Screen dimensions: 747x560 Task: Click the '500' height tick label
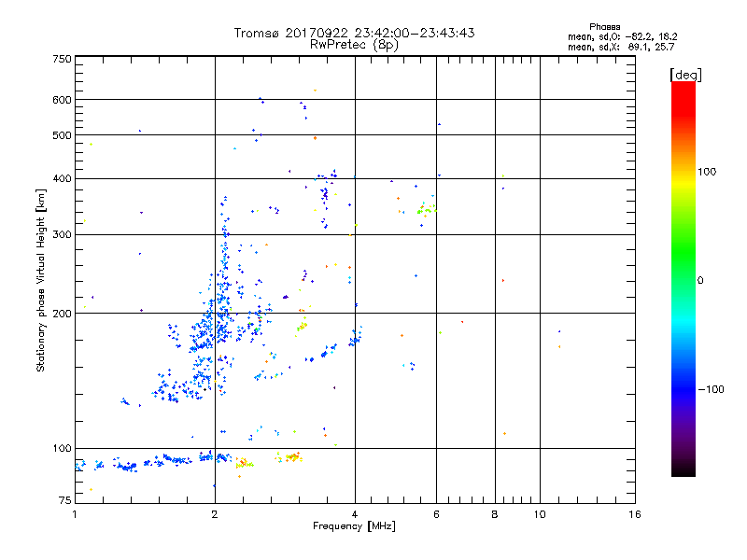pos(62,135)
